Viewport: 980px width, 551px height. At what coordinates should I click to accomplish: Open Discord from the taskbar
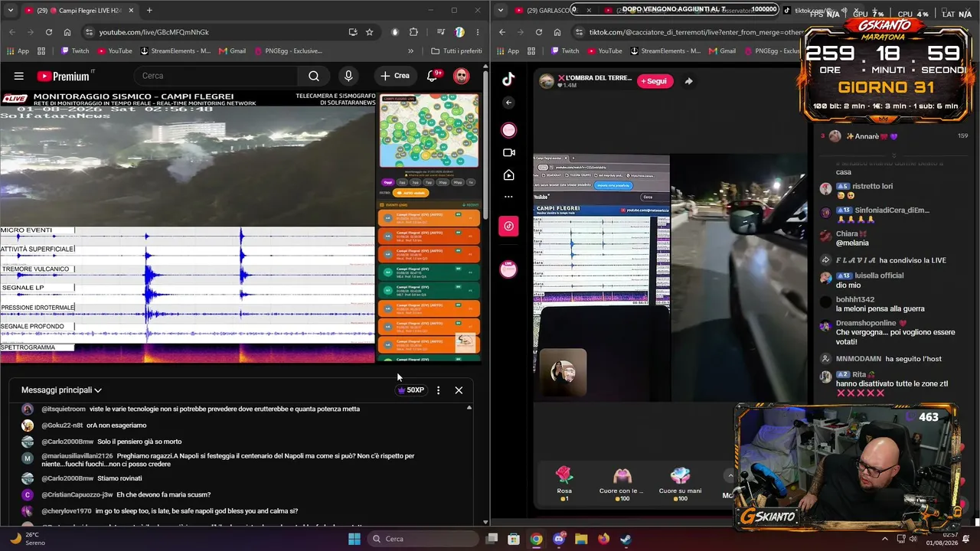click(x=558, y=539)
